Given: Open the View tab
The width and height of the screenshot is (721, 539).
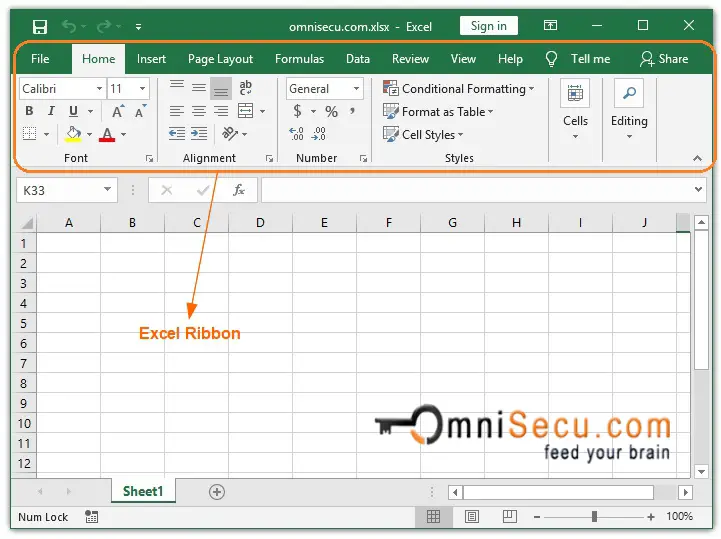Looking at the screenshot, I should (x=463, y=59).
